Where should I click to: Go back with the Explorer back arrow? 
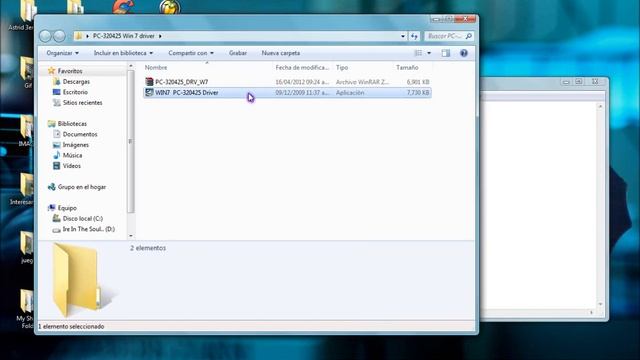coord(45,36)
